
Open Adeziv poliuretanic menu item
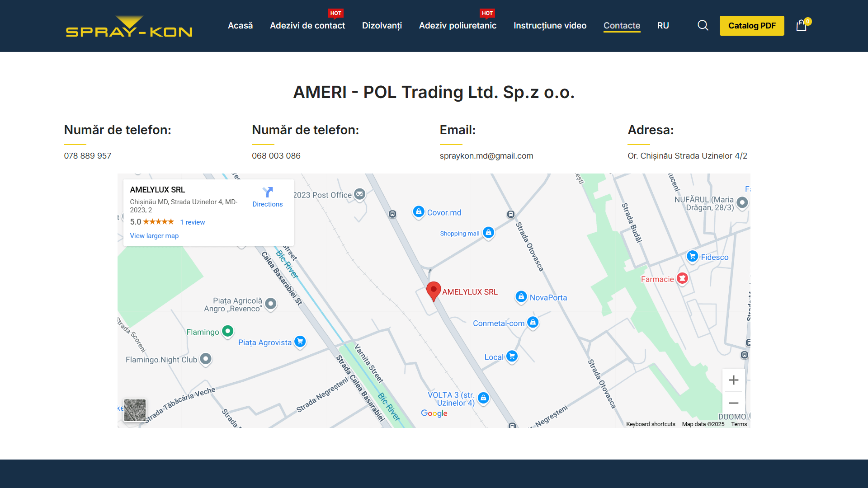coord(458,26)
